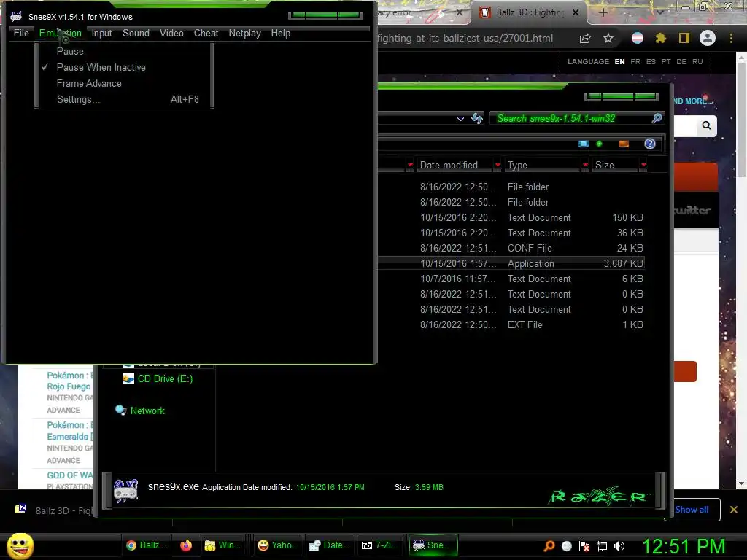Expand Explorer address bar history dropdown
The width and height of the screenshot is (747, 560).
point(460,119)
